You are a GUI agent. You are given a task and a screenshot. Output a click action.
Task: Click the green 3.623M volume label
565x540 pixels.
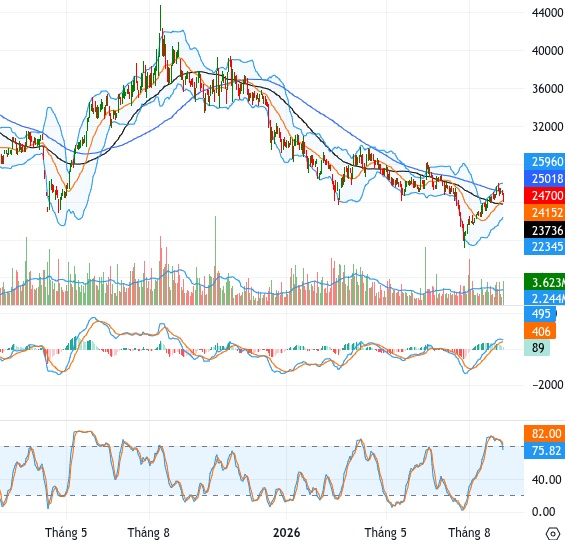coord(544,282)
